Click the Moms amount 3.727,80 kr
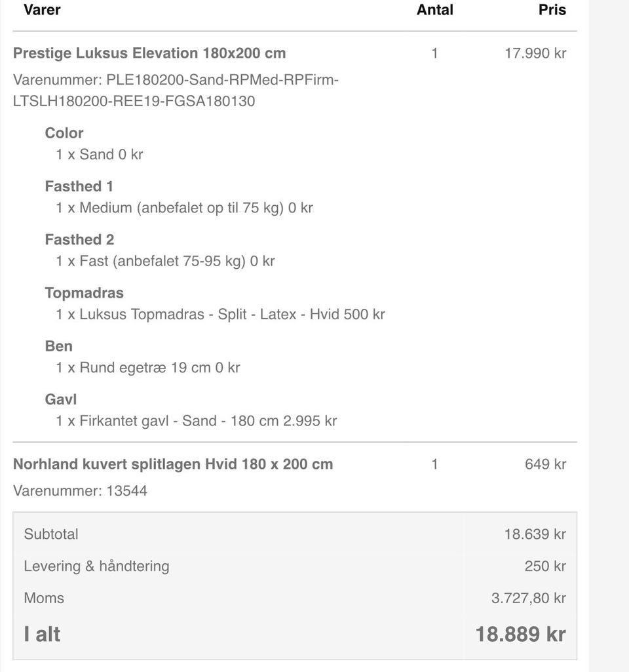Viewport: 629px width, 672px height. click(x=528, y=598)
